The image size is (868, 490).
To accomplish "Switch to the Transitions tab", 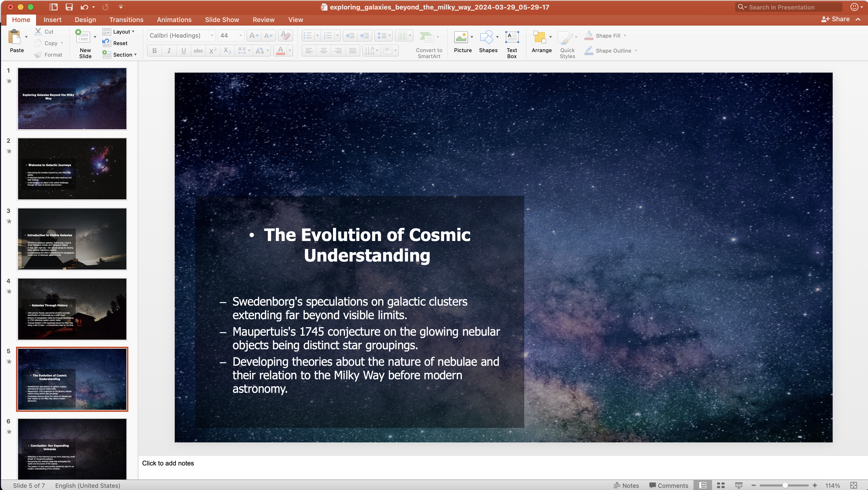I will (126, 20).
